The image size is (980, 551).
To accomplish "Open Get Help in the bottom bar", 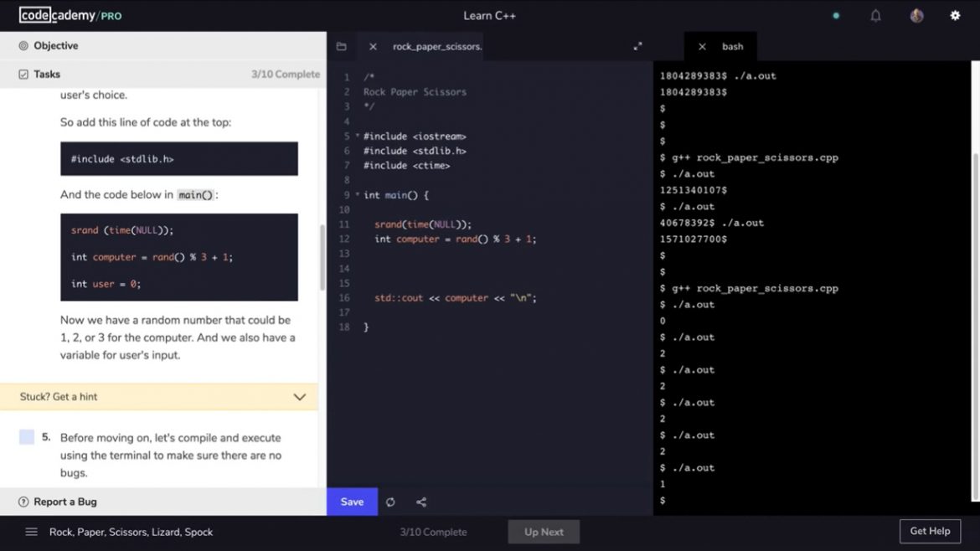I will point(930,531).
